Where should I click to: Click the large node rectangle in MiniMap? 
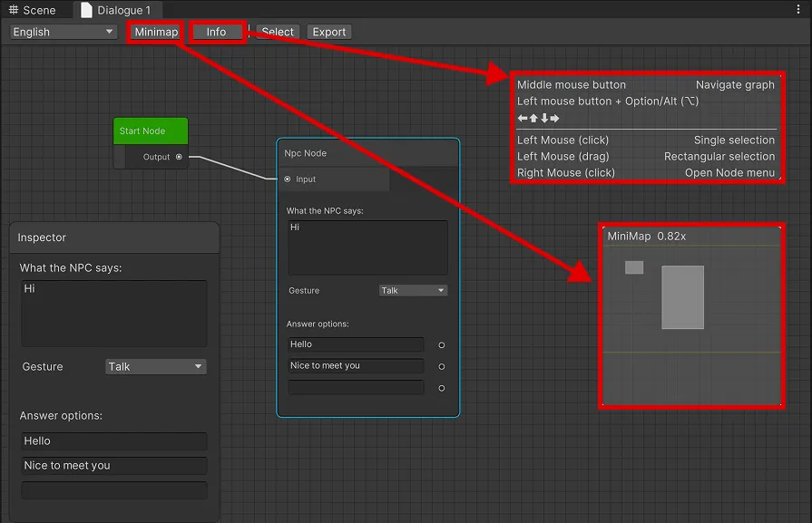682,297
